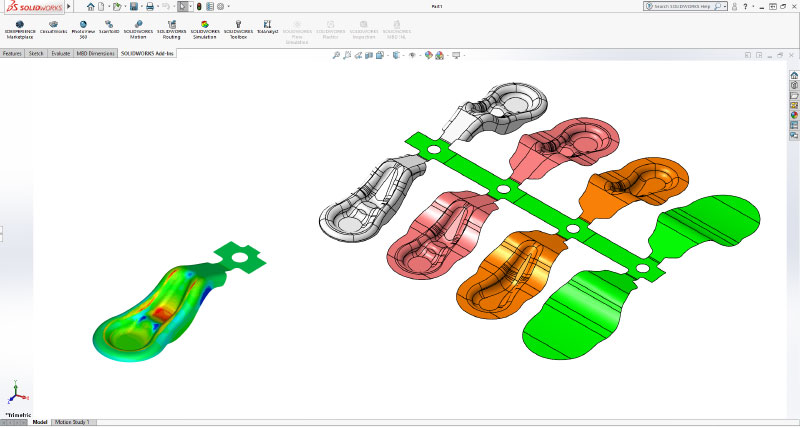Image resolution: width=800 pixels, height=428 pixels.
Task: Expand the search type dropdown arrow
Action: (x=724, y=6)
